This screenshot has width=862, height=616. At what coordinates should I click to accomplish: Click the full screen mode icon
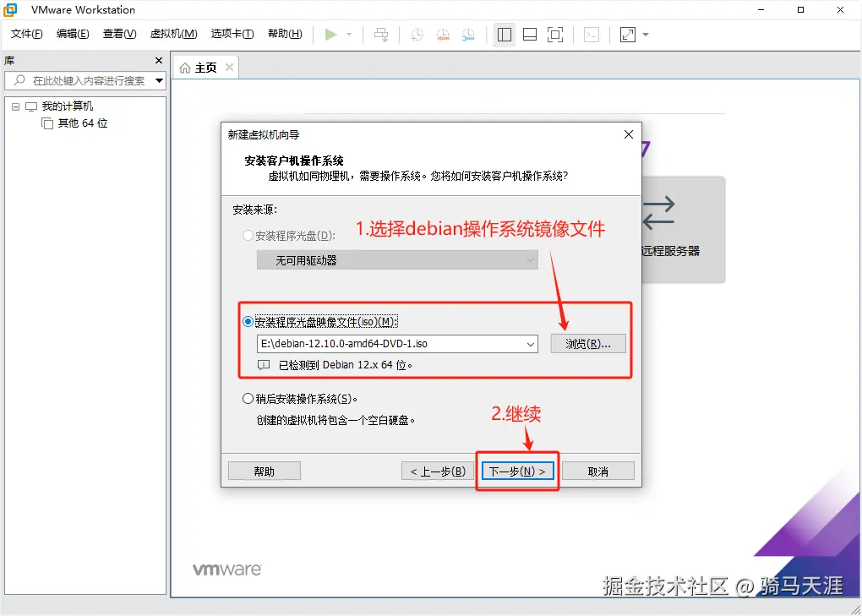tap(555, 35)
